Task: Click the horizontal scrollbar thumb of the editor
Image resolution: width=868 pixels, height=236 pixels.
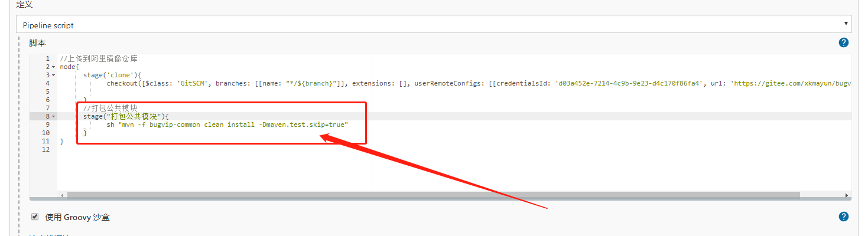Action: tap(433, 195)
